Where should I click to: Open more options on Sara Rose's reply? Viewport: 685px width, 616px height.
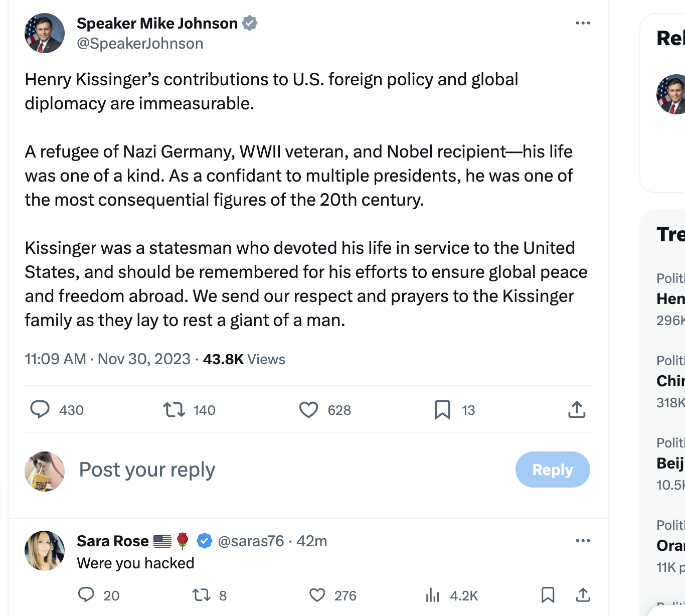tap(583, 541)
